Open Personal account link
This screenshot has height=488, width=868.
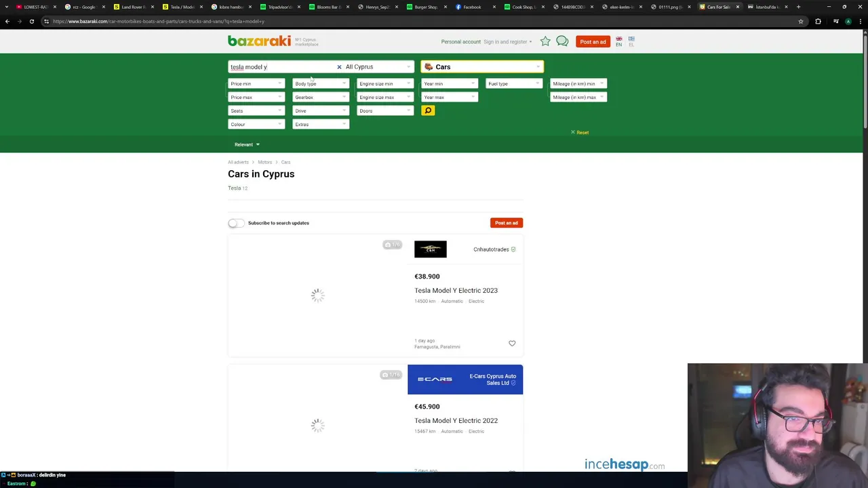coord(460,42)
